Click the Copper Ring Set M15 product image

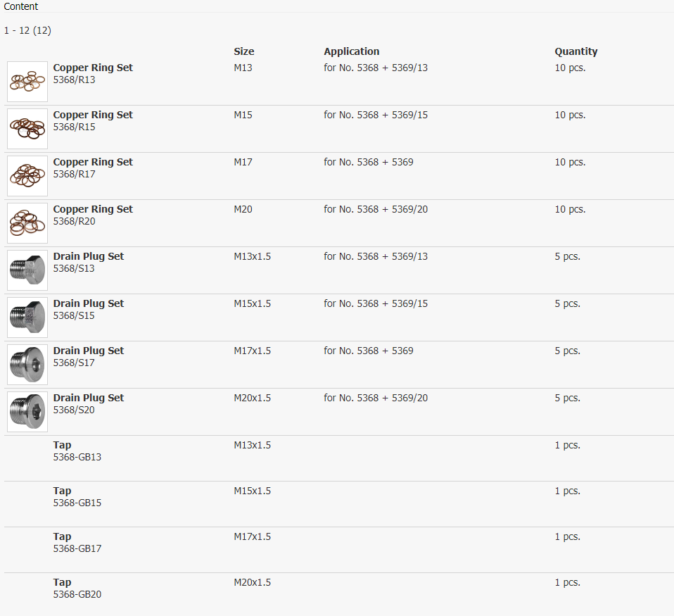(27, 129)
